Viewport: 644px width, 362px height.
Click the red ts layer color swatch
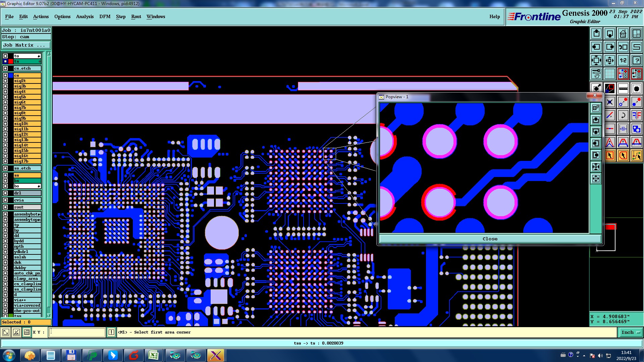click(11, 61)
